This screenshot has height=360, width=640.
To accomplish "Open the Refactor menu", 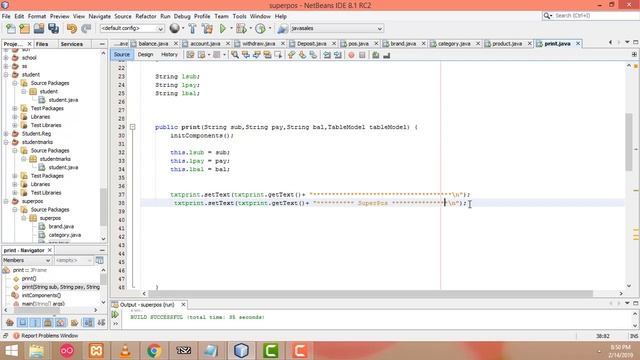I will coord(146,16).
